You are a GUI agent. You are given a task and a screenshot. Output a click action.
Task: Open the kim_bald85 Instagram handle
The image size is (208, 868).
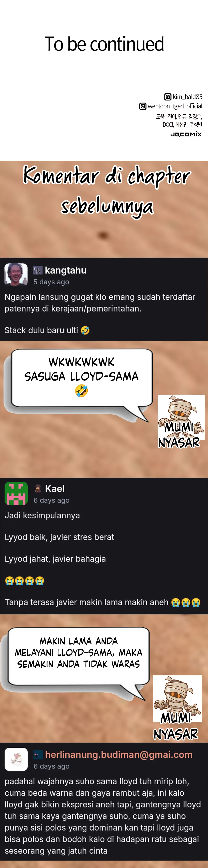187,97
